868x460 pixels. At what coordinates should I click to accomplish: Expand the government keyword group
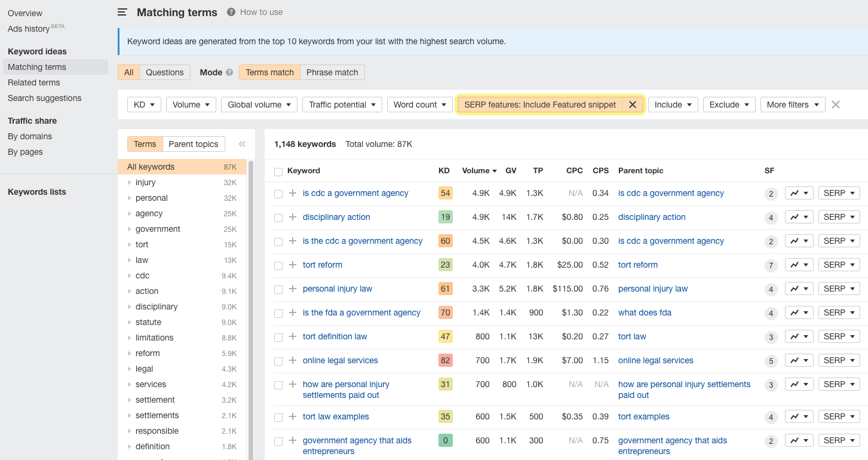[x=129, y=229]
